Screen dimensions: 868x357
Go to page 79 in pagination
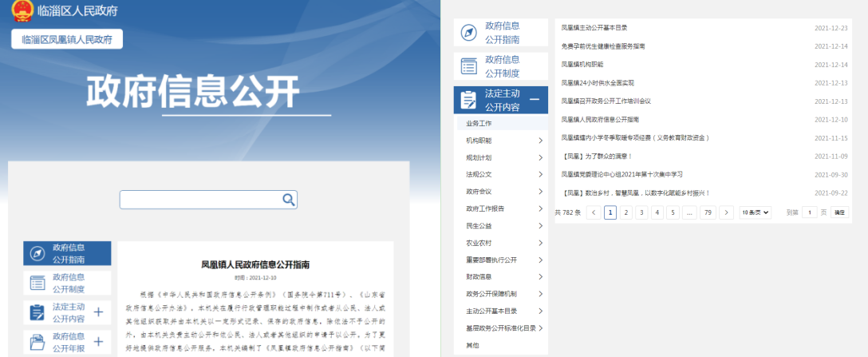coord(707,212)
